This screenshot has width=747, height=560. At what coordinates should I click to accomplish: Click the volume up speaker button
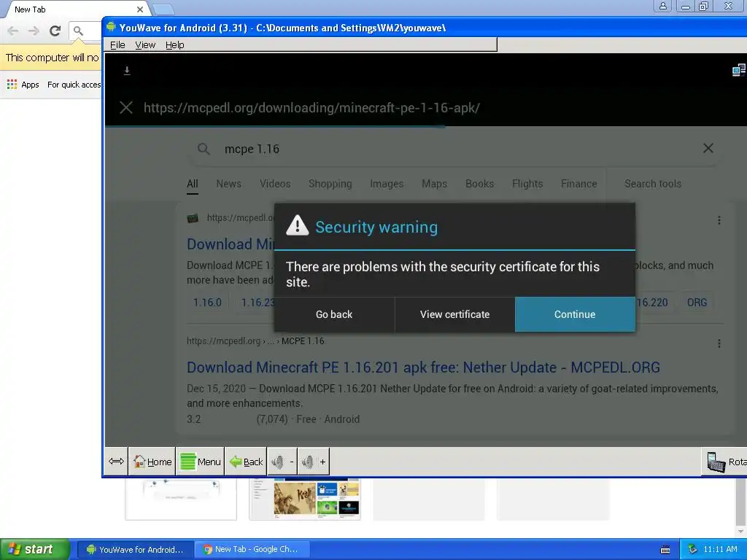pos(314,462)
